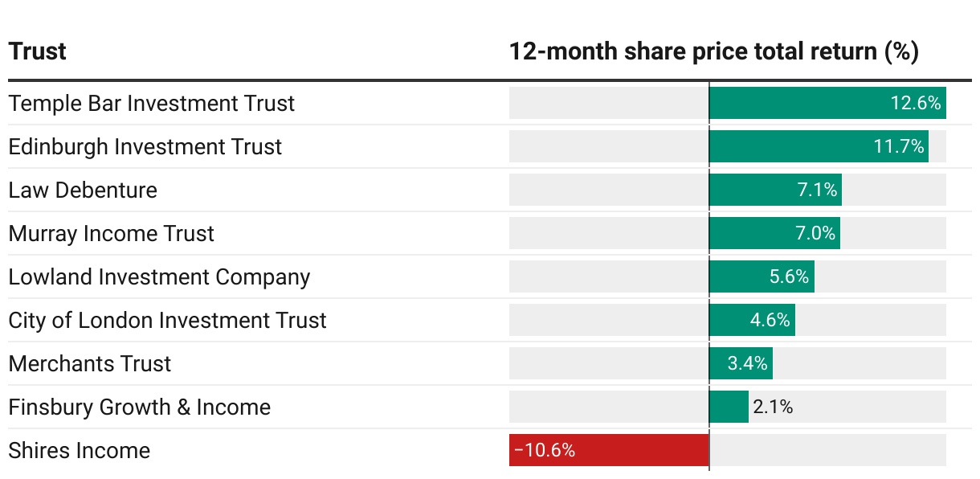Select the green 11.7% return bar
This screenshot has height=479, width=980.
[819, 147]
